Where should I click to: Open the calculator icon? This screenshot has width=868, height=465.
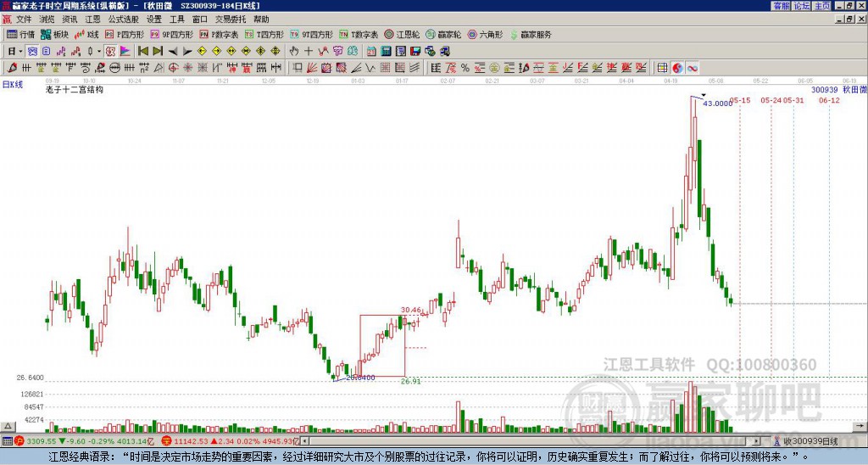pyautogui.click(x=387, y=52)
